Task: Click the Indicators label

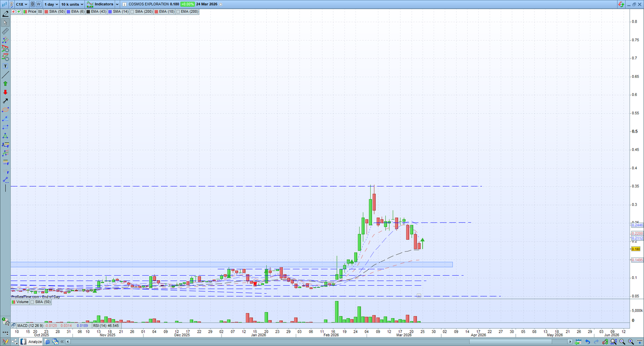Action: (104, 4)
